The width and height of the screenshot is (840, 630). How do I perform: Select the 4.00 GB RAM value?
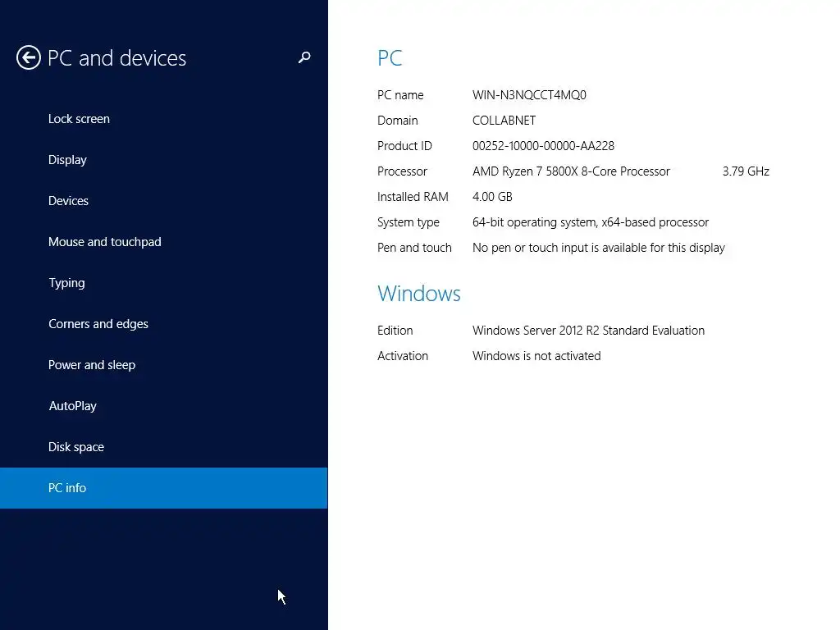[x=492, y=197]
